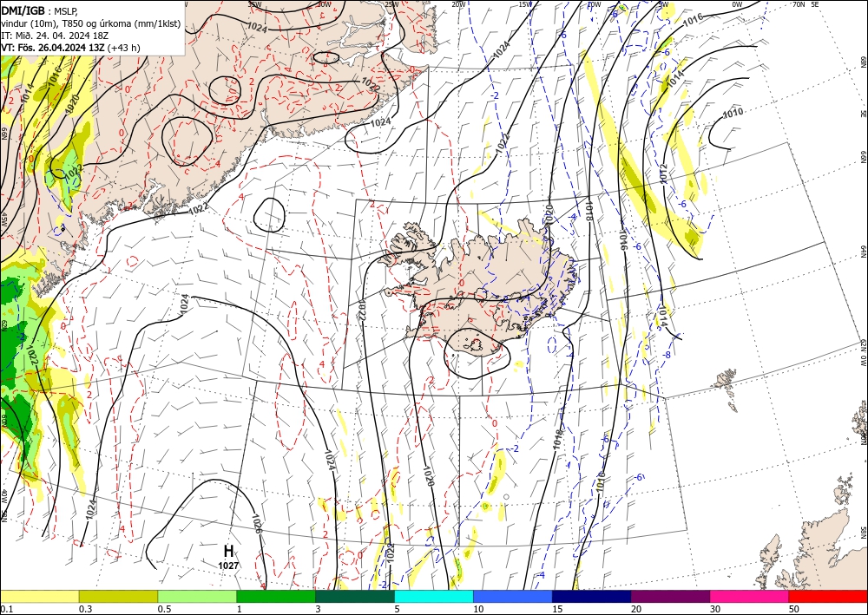Click the '-8' blue temperature contour label
The height and width of the screenshot is (615, 868).
667,355
